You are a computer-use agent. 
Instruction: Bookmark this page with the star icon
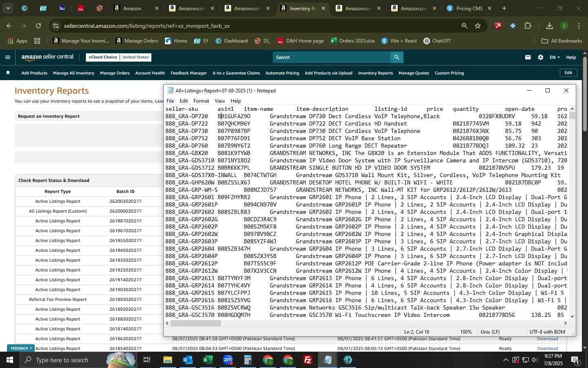(478, 26)
